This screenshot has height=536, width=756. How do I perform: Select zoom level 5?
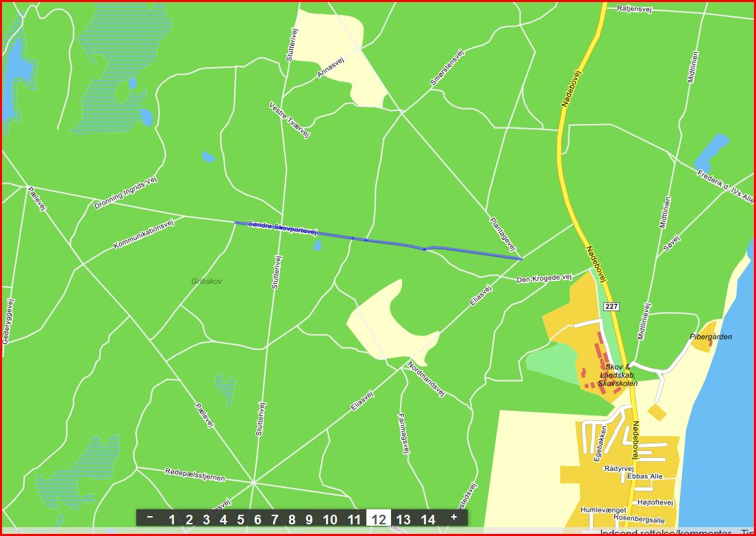(x=240, y=520)
